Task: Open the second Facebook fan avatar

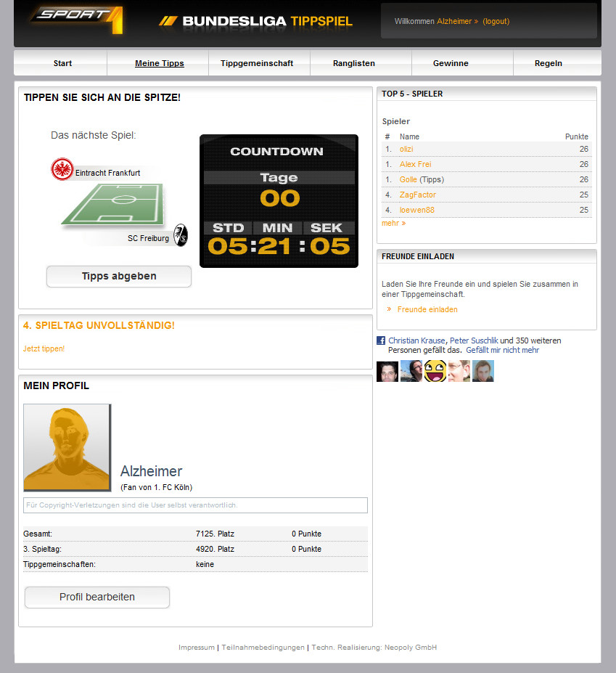Action: [411, 371]
